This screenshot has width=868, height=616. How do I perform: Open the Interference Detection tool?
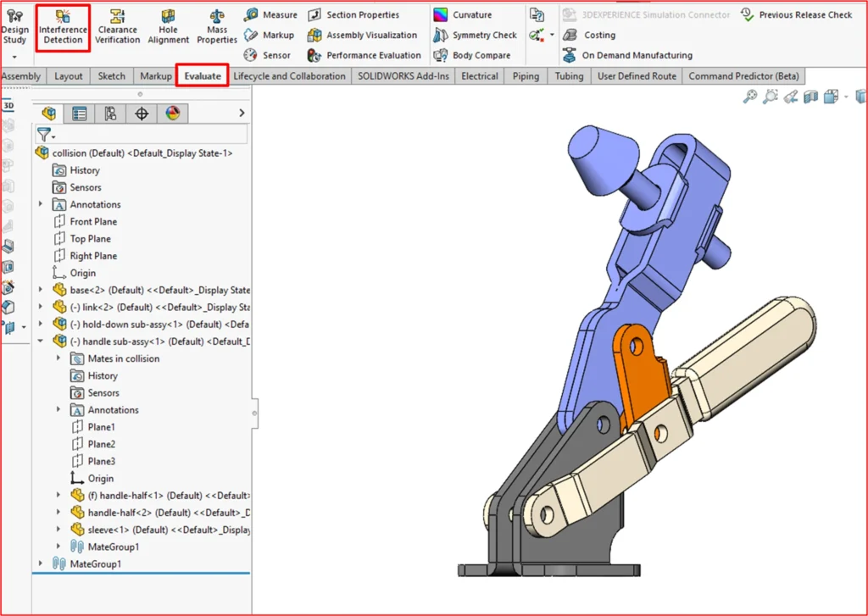click(64, 28)
